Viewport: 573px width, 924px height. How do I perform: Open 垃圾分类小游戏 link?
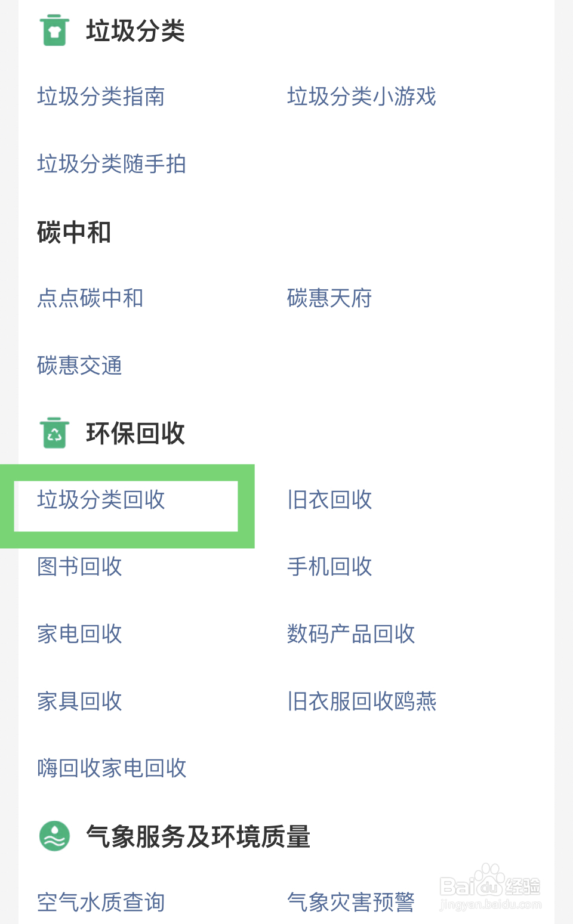click(362, 97)
